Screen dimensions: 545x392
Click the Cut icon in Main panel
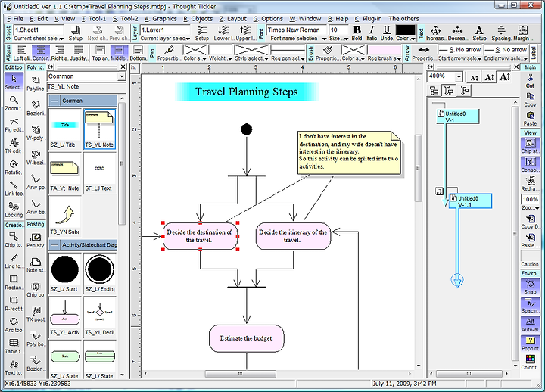point(530,81)
